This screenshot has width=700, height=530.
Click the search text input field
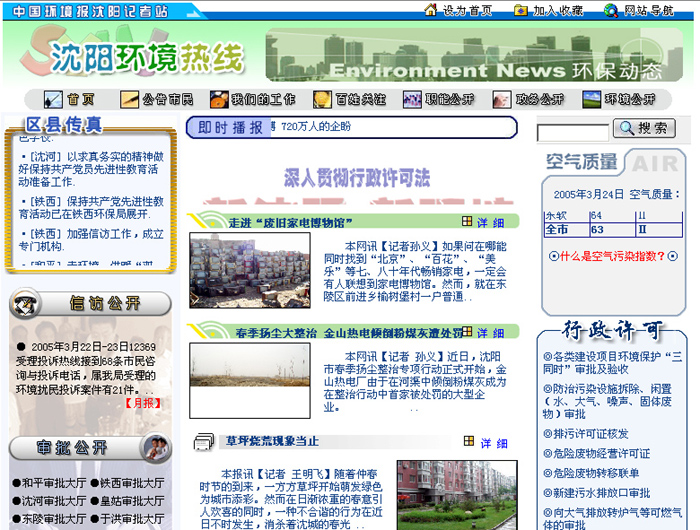[573, 133]
